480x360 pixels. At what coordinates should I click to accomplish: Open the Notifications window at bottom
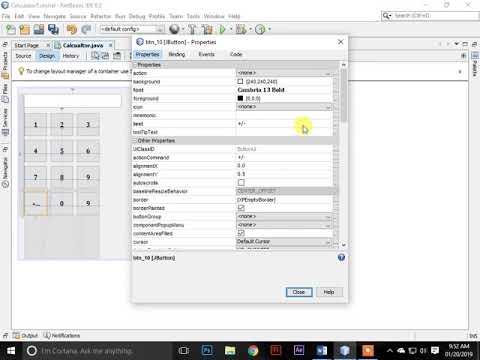tap(62, 335)
